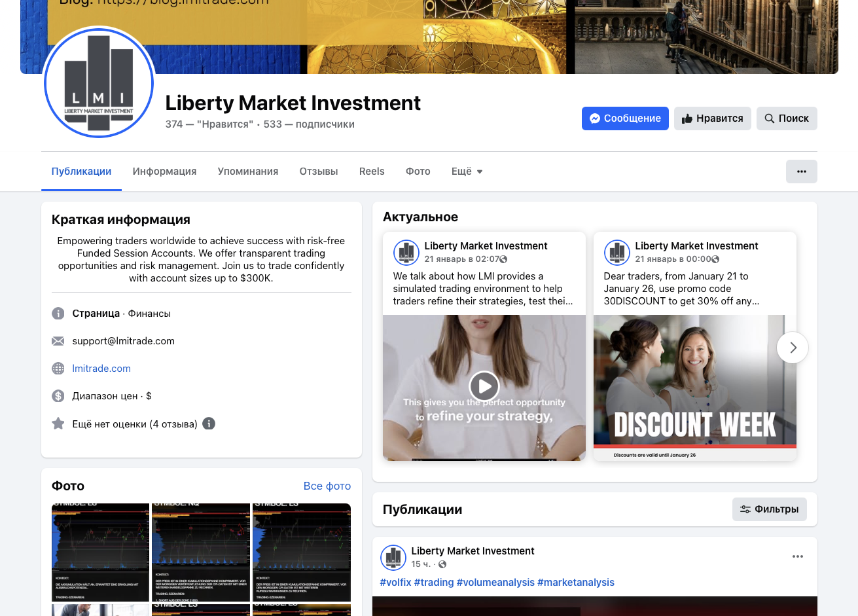Open timestamp 21 январь в 02:07
Image resolution: width=858 pixels, height=616 pixels.
click(x=461, y=259)
